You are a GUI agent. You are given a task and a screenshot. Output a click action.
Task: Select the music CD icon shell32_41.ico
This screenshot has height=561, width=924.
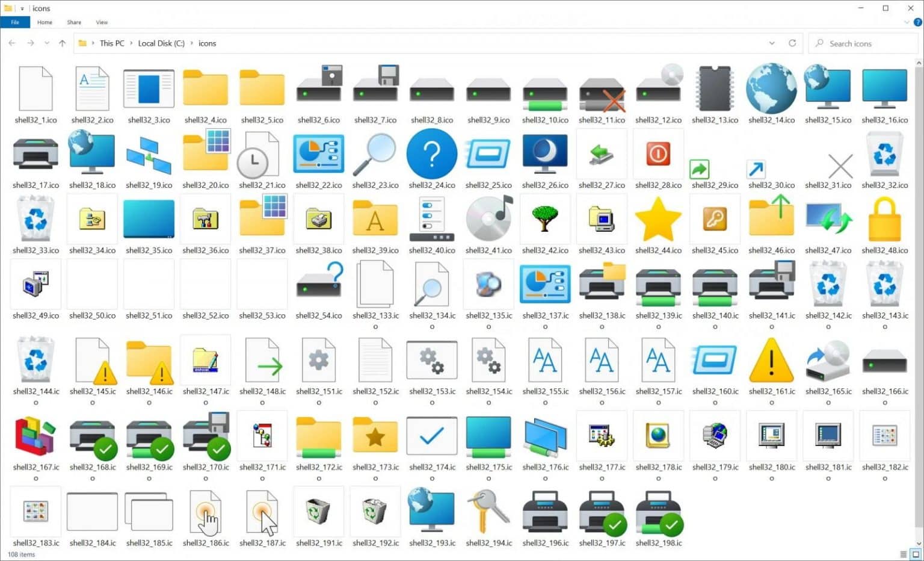pos(488,219)
